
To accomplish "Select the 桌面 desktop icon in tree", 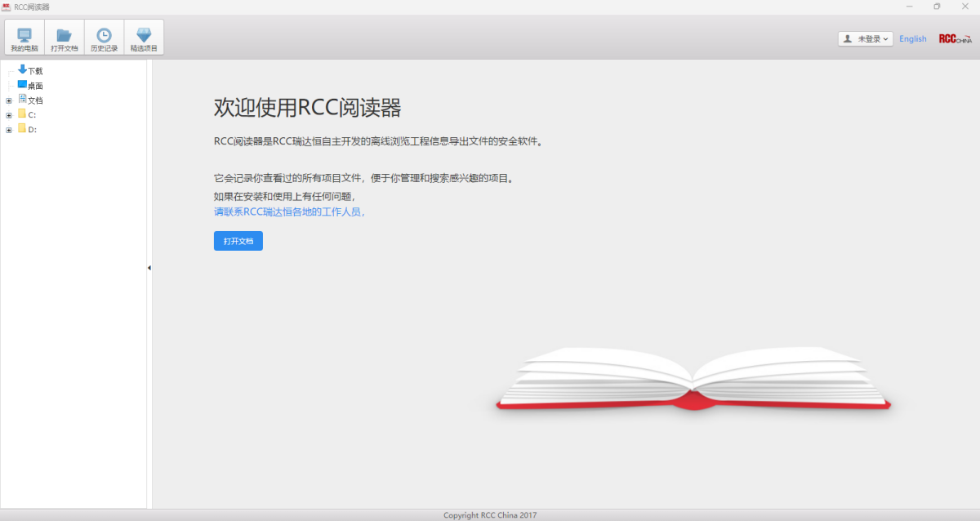I will tap(22, 85).
